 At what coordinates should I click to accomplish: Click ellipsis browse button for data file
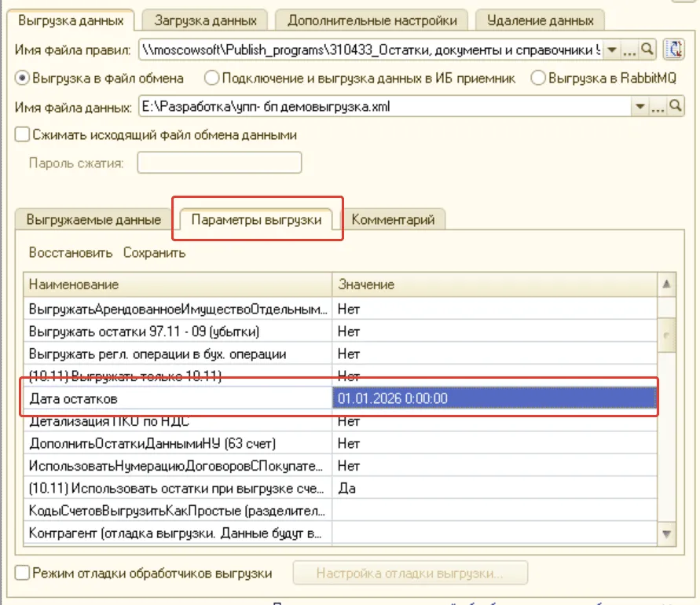point(658,107)
